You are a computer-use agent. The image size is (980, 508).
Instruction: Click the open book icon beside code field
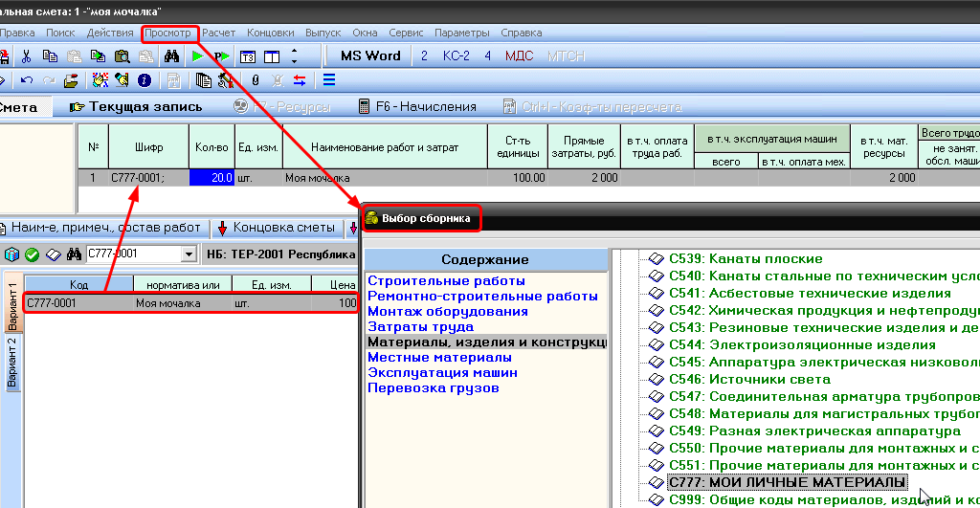[x=54, y=254]
